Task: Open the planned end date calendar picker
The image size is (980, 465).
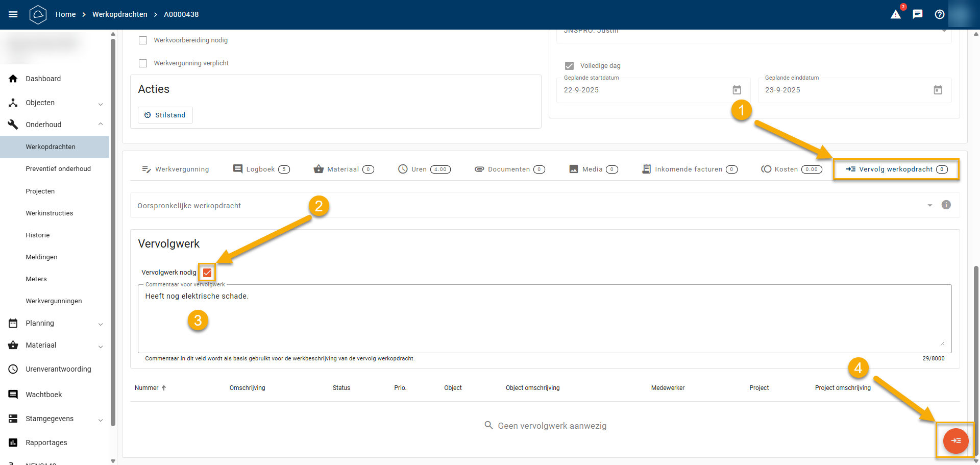Action: (x=938, y=90)
